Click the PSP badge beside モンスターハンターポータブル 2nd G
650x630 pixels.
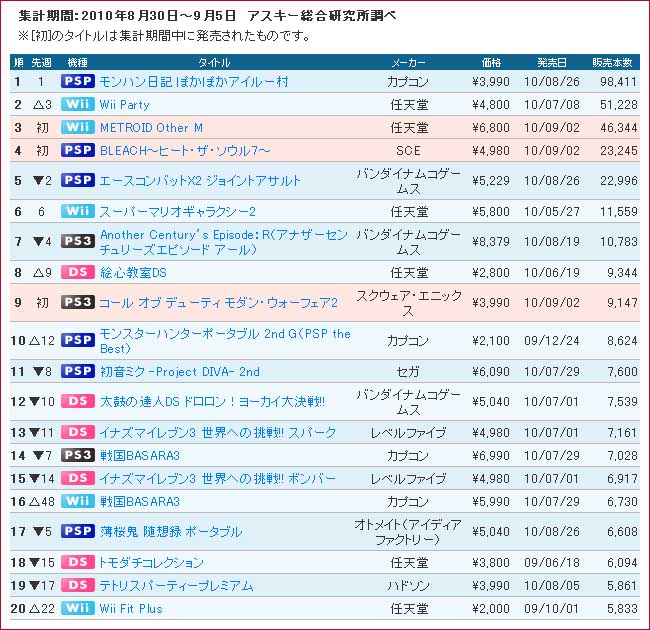(78, 340)
